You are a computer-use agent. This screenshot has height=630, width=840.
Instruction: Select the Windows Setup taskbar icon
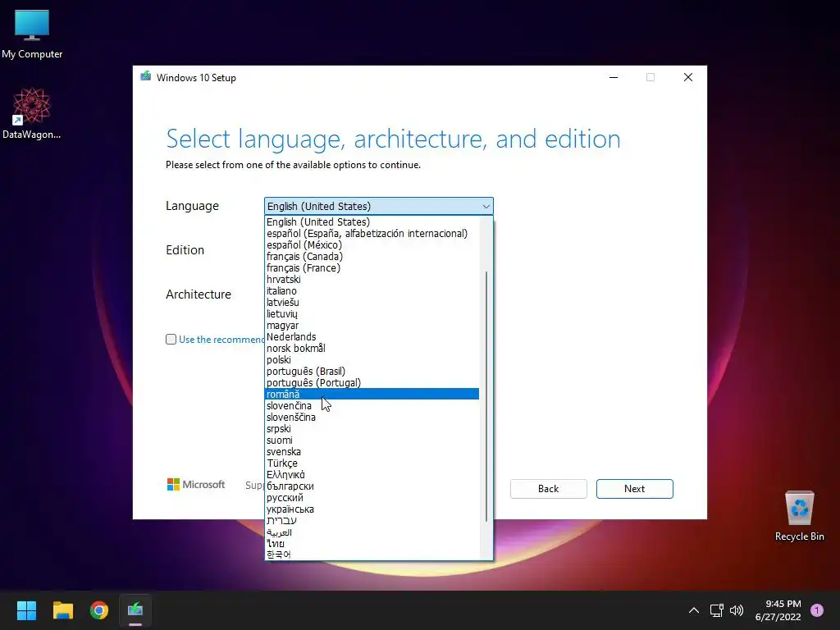(x=135, y=610)
